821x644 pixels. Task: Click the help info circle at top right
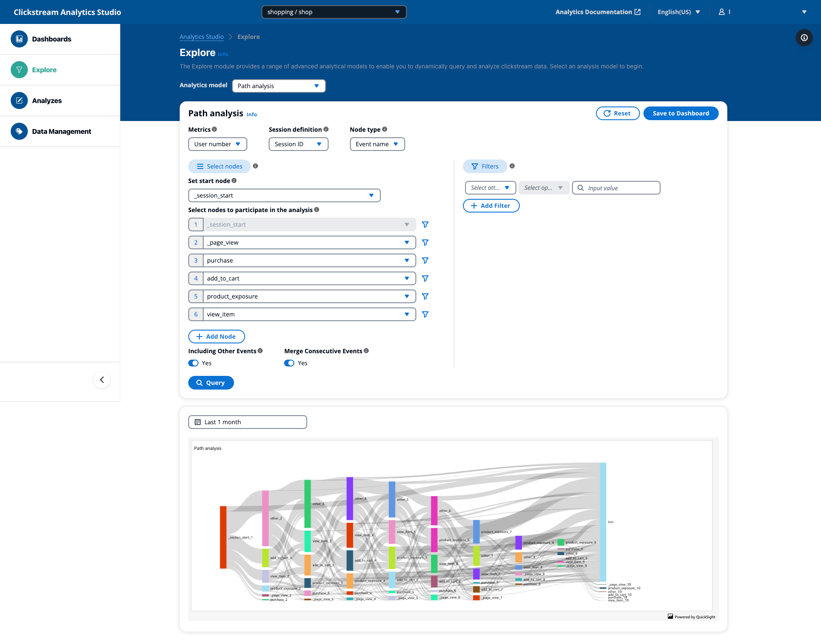click(804, 38)
